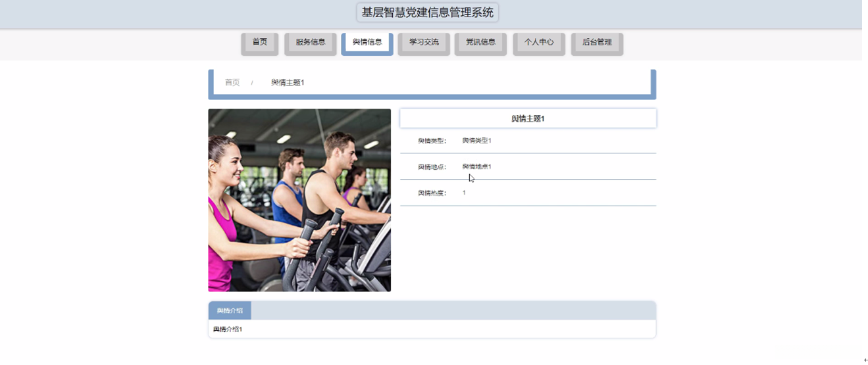
Task: Click the 舆情热度 field label
Action: (x=432, y=193)
